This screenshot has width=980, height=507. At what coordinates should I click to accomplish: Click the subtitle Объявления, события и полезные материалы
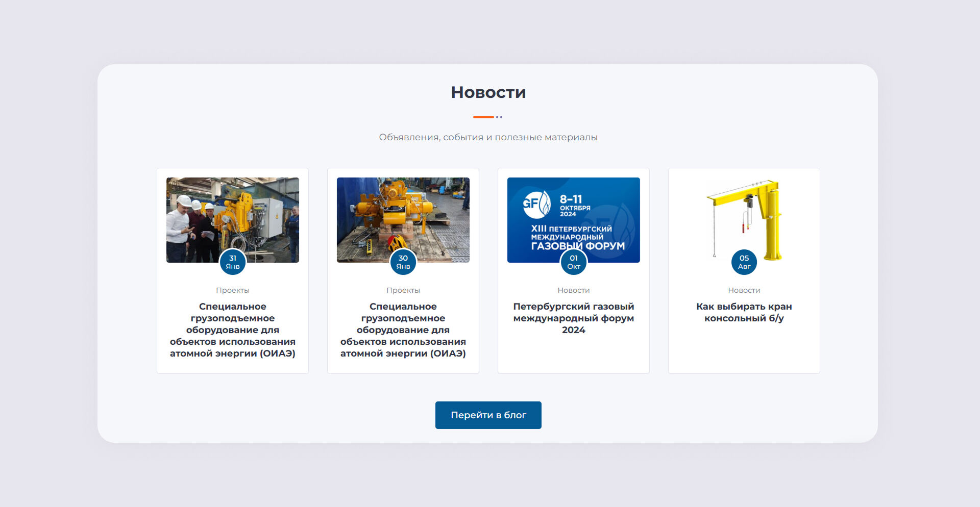tap(488, 137)
